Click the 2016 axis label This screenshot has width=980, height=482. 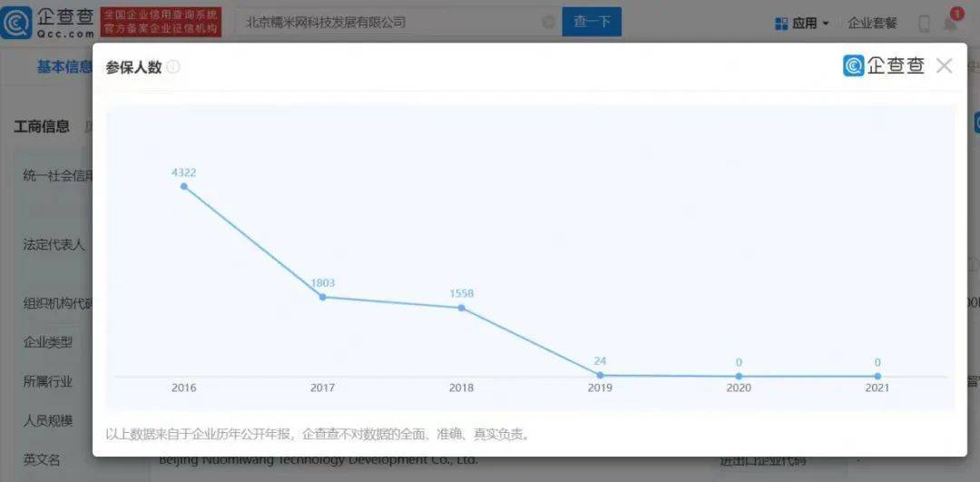(x=183, y=389)
